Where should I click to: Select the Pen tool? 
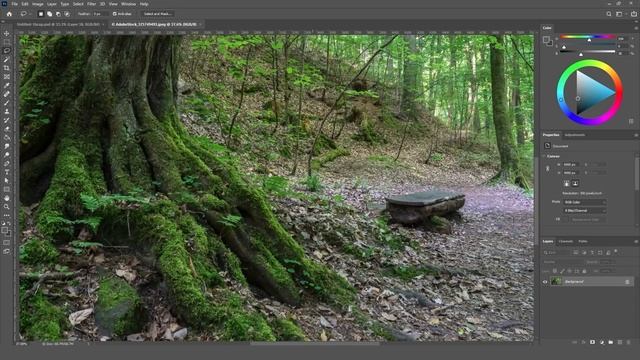tap(7, 163)
